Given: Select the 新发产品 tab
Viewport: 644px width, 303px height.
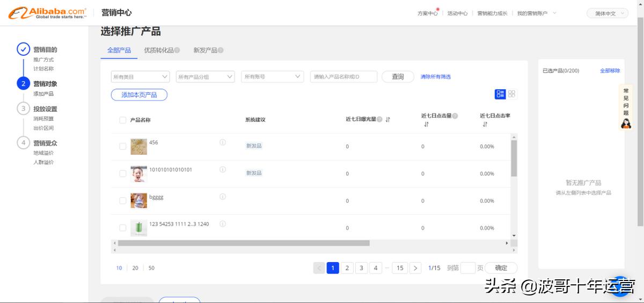Looking at the screenshot, I should (206, 50).
